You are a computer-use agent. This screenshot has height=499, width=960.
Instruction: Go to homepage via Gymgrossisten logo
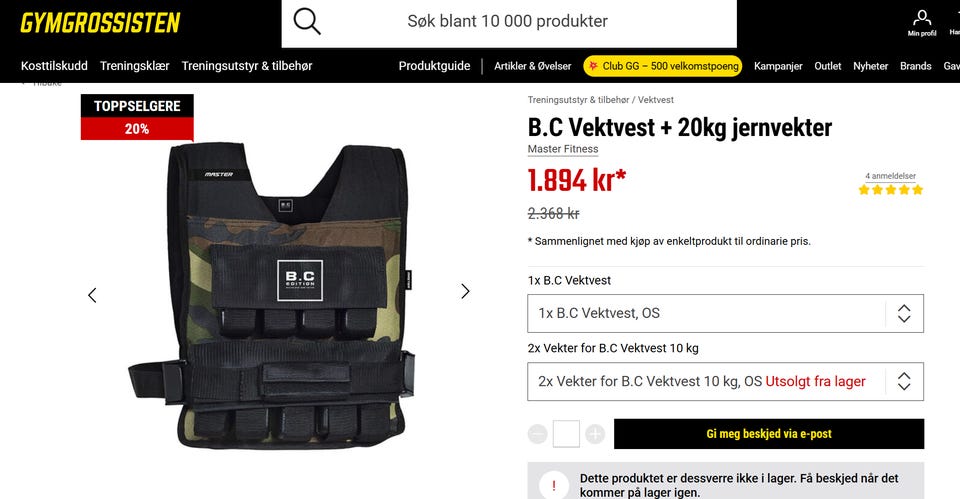100,23
